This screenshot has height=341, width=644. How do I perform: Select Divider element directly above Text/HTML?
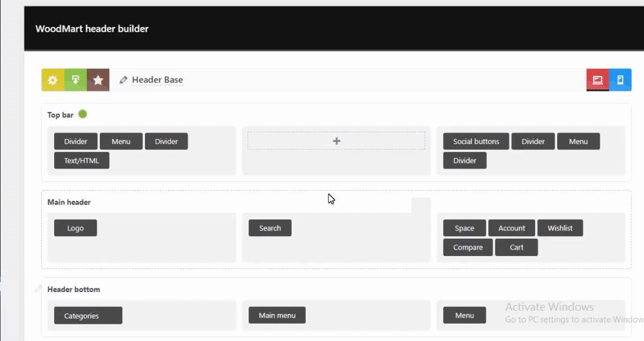(x=75, y=141)
